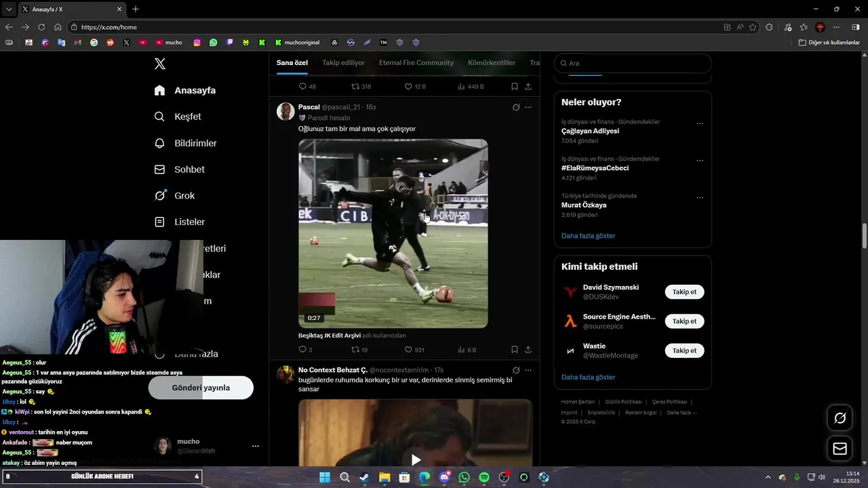Open Diğer sık kullanılanlar bookmarks folder

[829, 42]
